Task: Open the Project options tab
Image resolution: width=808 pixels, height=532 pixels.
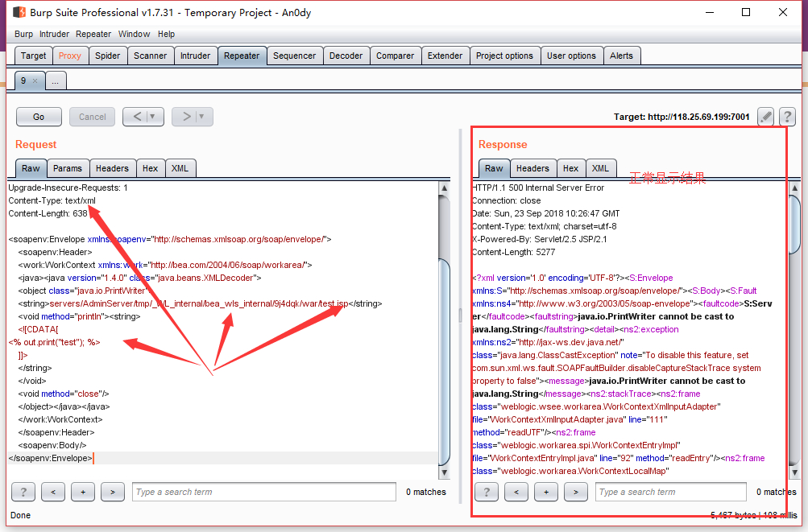Action: pos(504,56)
